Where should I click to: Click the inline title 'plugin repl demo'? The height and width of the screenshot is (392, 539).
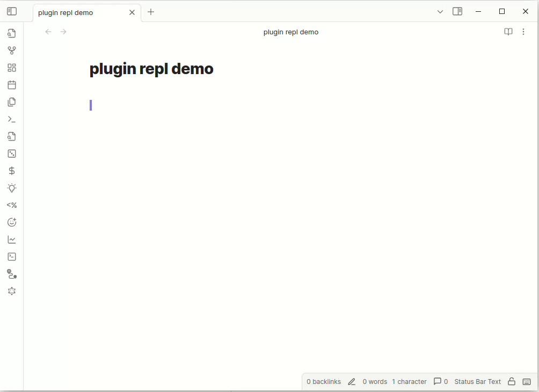coord(151,69)
